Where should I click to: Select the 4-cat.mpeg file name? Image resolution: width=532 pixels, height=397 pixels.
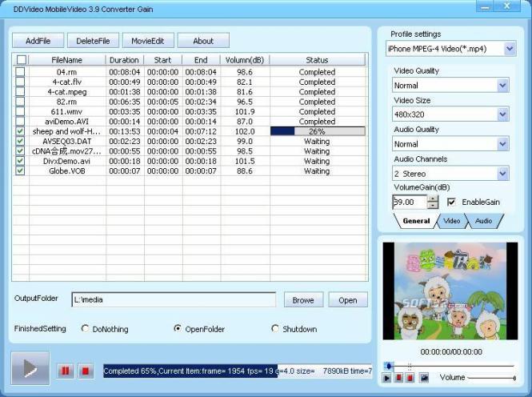[67, 92]
